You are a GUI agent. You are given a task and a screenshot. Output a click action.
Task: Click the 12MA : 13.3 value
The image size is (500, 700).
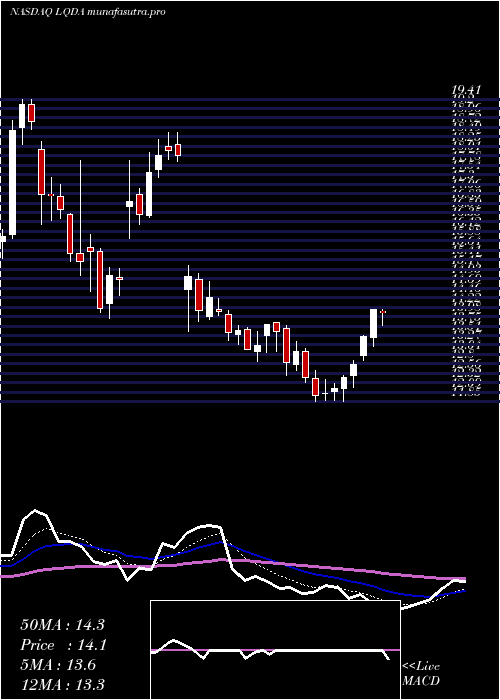pos(62,684)
